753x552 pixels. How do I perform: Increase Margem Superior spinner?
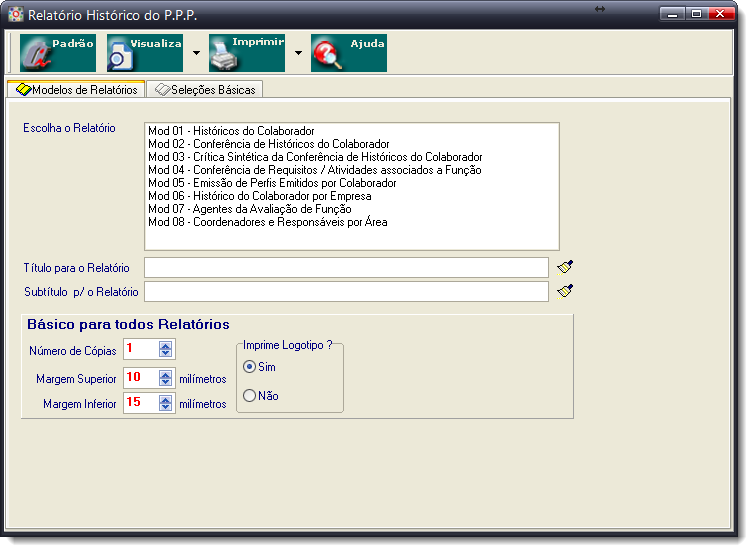pos(165,374)
